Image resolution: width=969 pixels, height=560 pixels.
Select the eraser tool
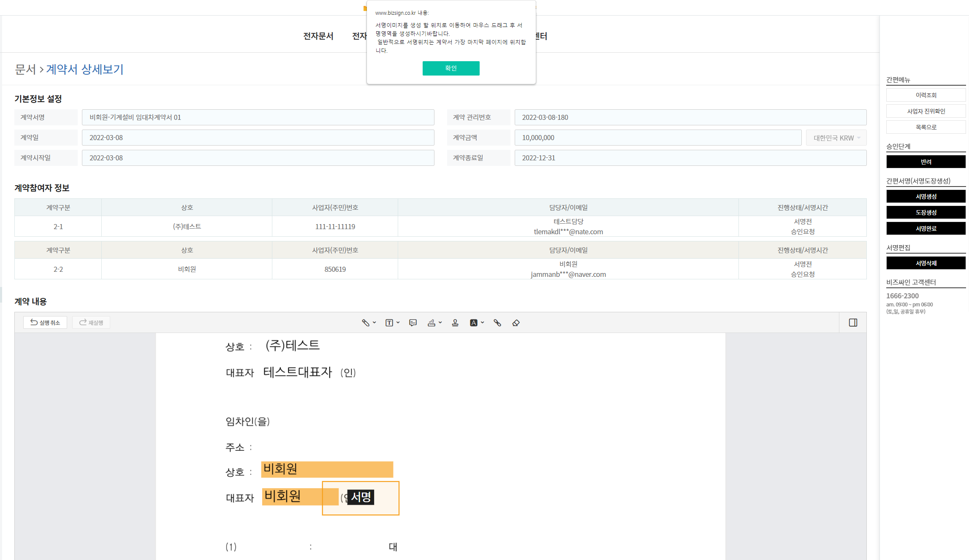coord(516,323)
